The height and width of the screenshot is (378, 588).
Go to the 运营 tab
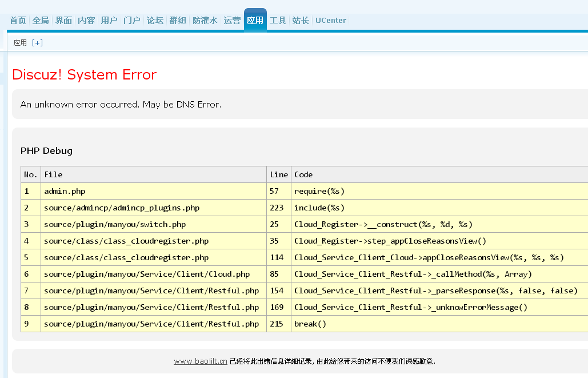(x=232, y=21)
